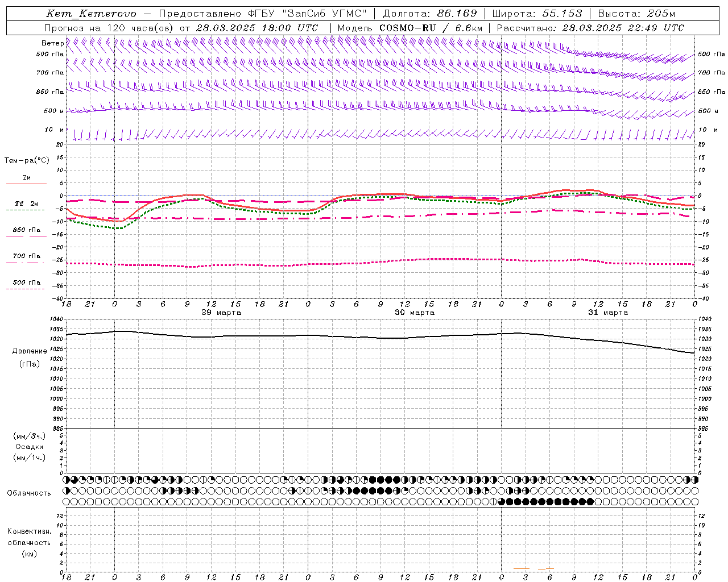Viewport: 728px width, 582px height.
Task: Click the '30 марта' date label
Action: 415,313
